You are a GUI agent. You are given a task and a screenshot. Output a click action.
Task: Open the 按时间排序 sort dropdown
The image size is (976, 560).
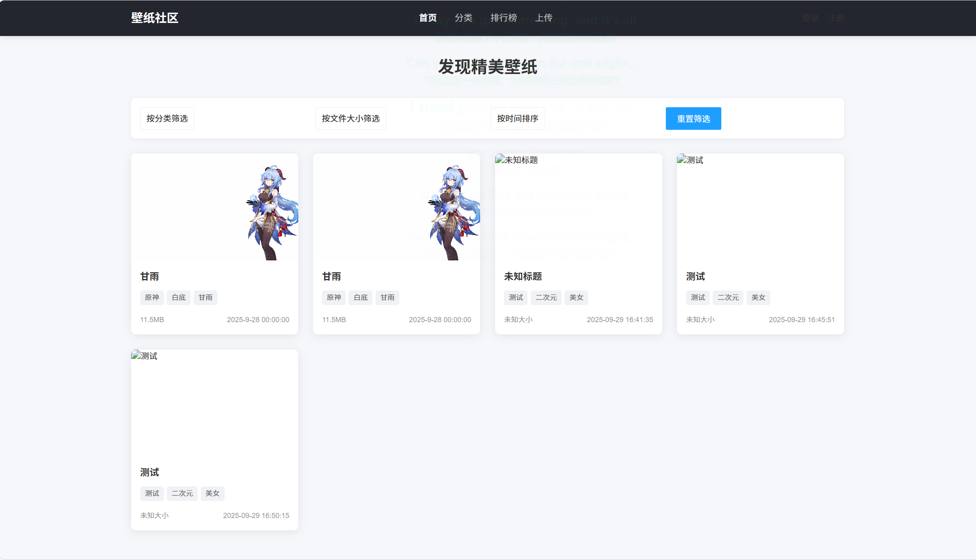517,118
